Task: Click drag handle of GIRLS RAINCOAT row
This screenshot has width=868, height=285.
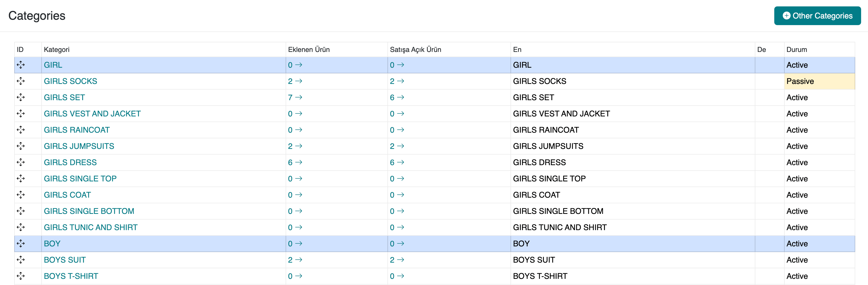Action: point(21,130)
